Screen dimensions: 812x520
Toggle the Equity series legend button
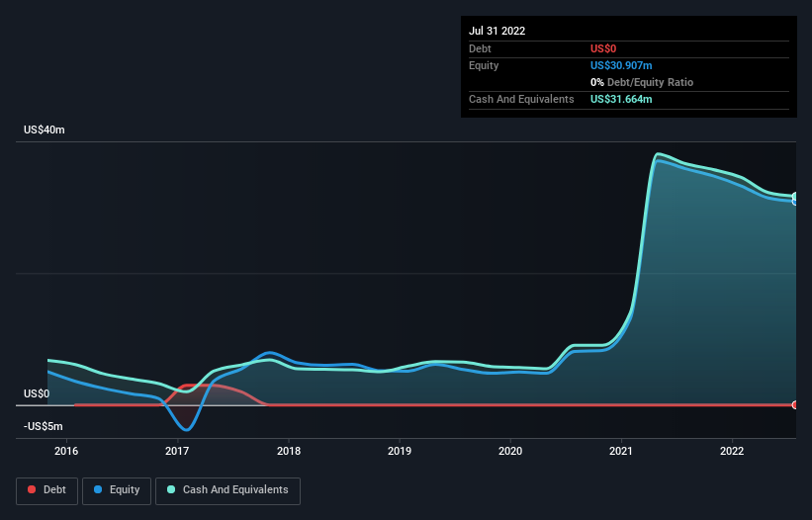click(x=117, y=490)
